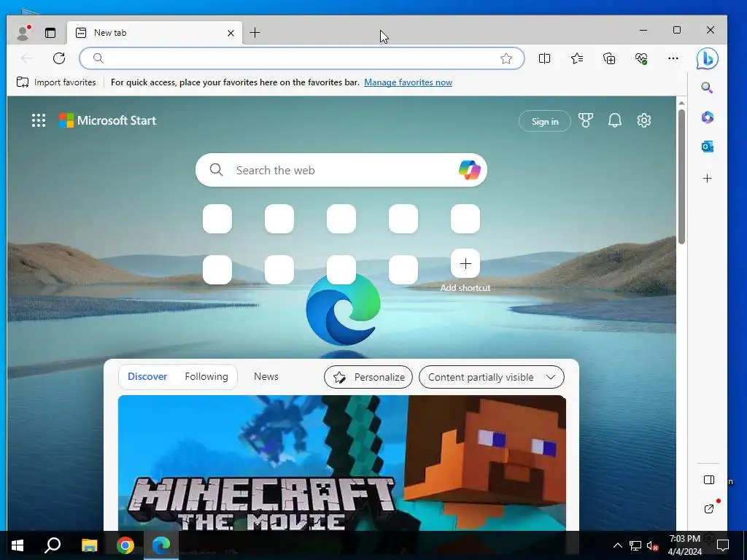This screenshot has width=747, height=560.
Task: Open a new tab with plus button
Action: (x=255, y=32)
